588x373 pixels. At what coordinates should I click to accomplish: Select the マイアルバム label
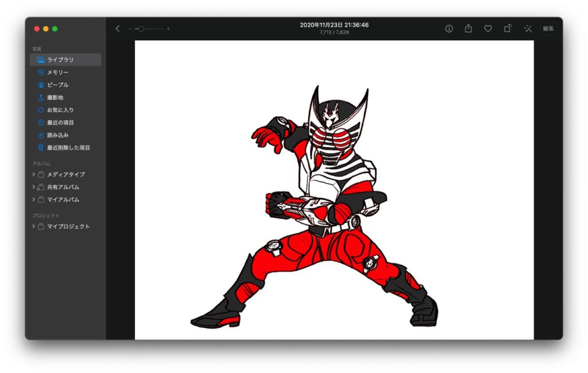point(63,199)
